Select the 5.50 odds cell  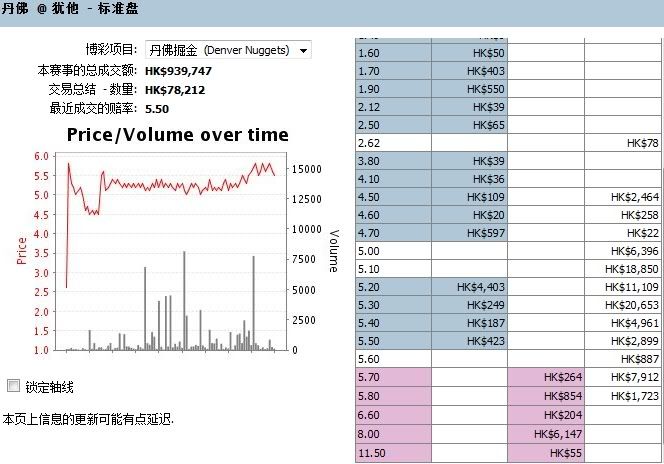393,340
